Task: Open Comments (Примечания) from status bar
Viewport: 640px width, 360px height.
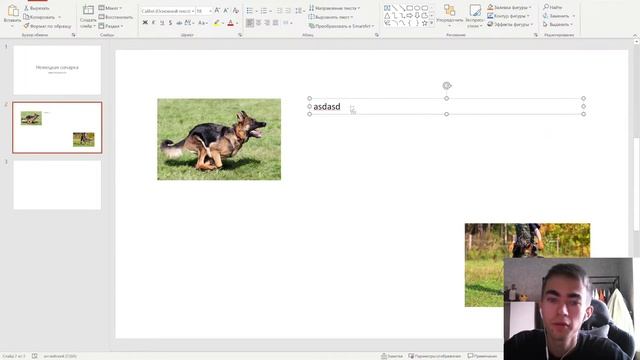Action: (482, 356)
